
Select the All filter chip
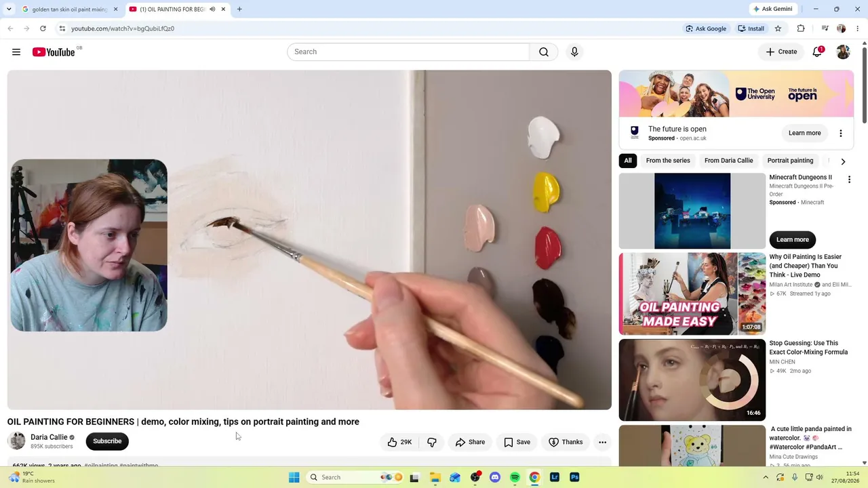[628, 161]
